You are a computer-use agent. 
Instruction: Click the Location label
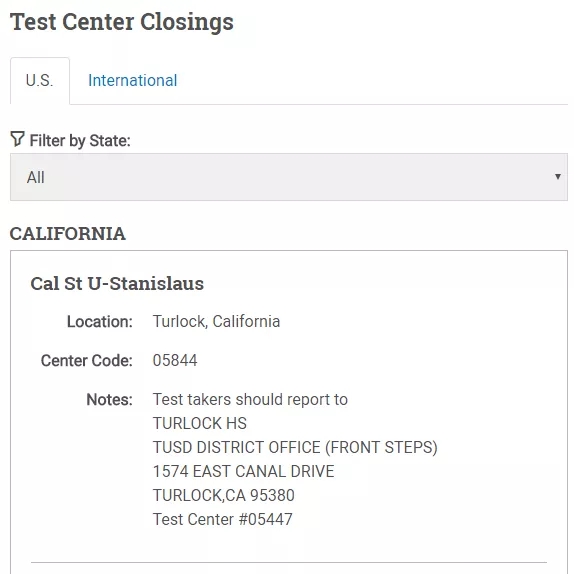pos(100,322)
